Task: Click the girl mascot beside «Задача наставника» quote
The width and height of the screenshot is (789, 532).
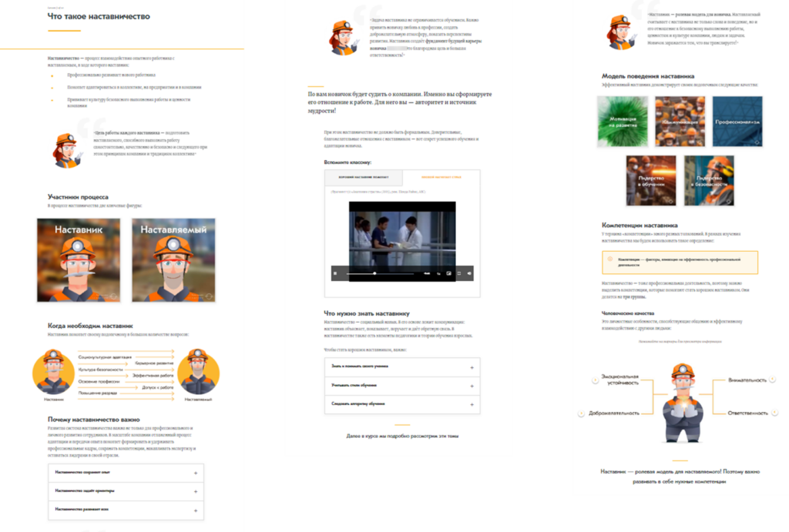Action: point(344,38)
